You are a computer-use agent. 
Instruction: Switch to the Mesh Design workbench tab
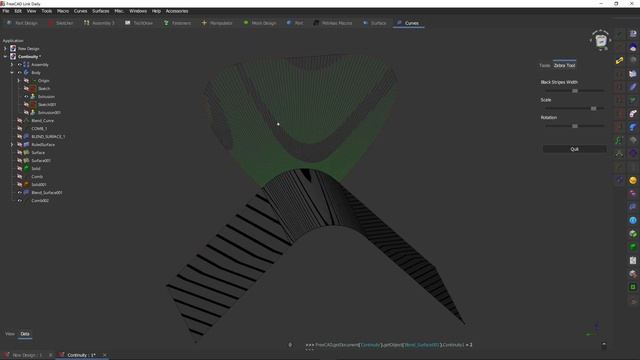click(x=260, y=23)
